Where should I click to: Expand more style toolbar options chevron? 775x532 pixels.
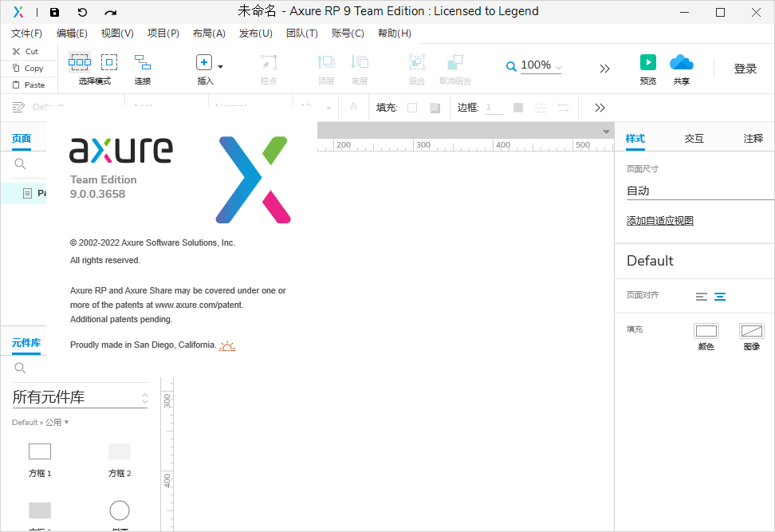(x=600, y=108)
